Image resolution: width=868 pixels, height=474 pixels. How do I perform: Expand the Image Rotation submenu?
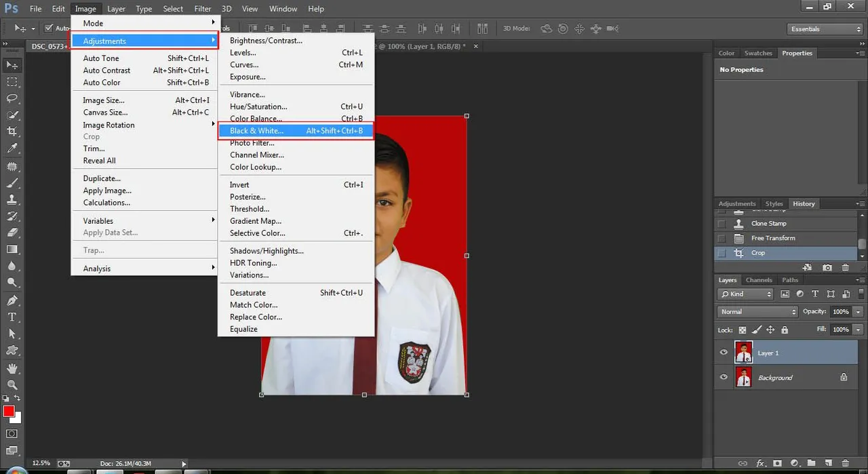coord(144,125)
